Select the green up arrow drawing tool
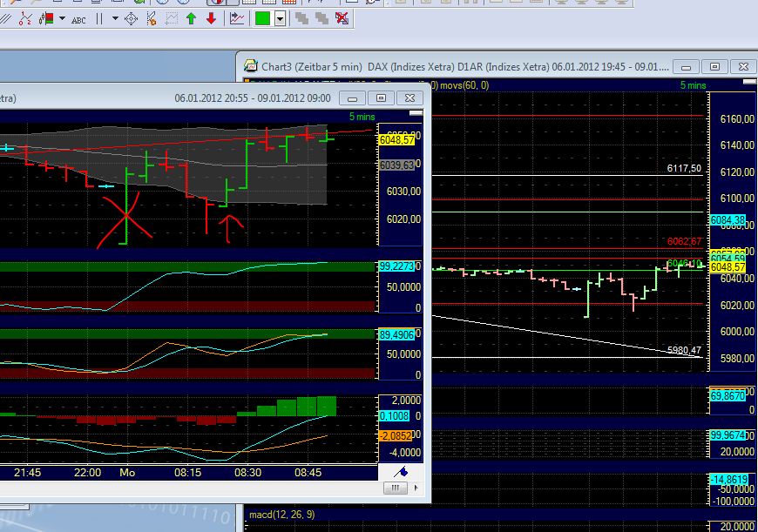The image size is (758, 532). [192, 17]
